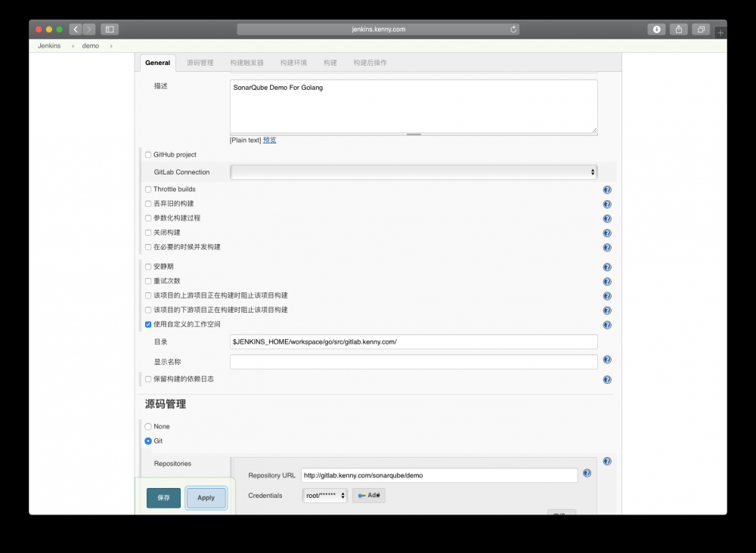Open the Safari sidebar icon

[x=109, y=29]
